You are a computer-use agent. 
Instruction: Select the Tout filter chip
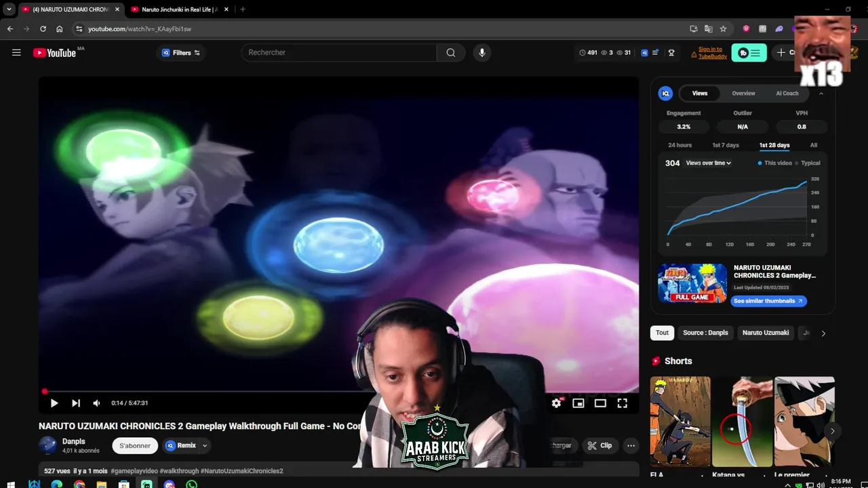[x=662, y=333]
